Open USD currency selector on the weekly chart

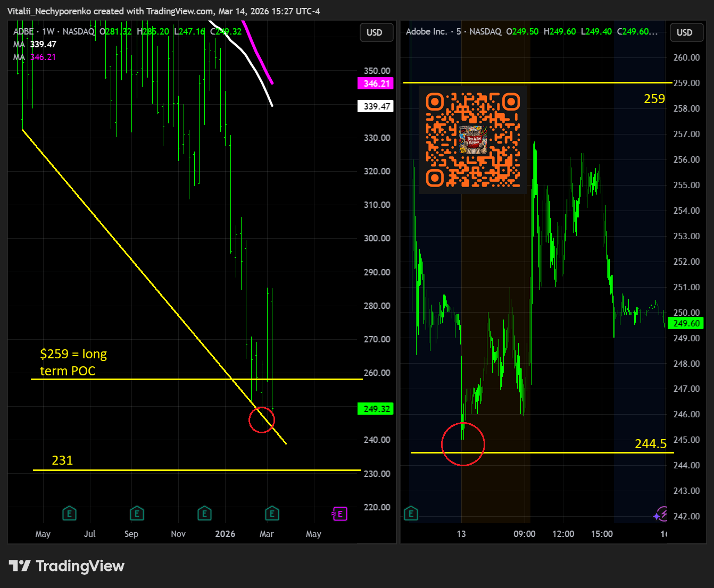(x=376, y=32)
